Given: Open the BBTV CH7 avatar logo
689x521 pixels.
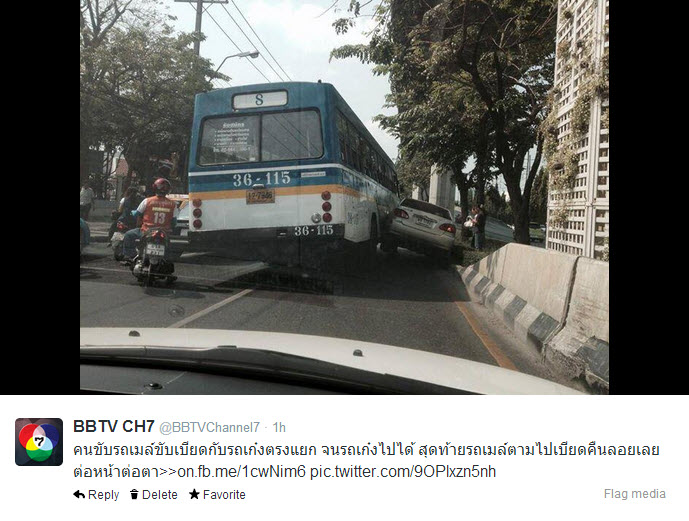Looking at the screenshot, I should (x=39, y=442).
